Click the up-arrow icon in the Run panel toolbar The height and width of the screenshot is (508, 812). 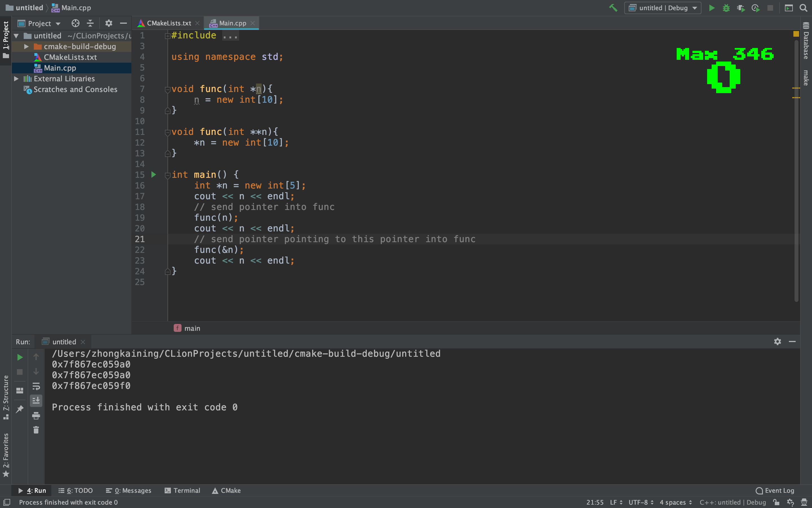[36, 357]
